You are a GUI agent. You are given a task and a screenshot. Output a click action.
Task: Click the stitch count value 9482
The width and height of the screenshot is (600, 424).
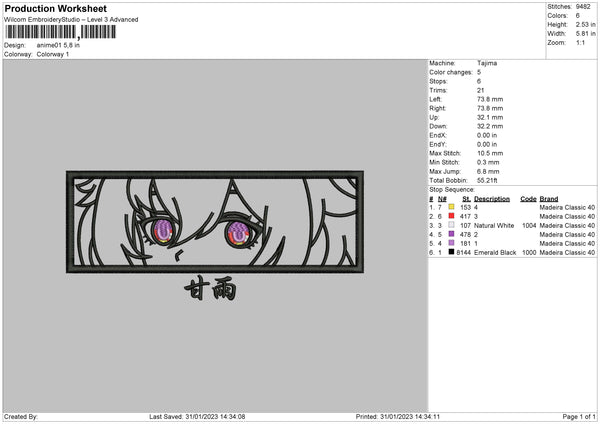(583, 7)
